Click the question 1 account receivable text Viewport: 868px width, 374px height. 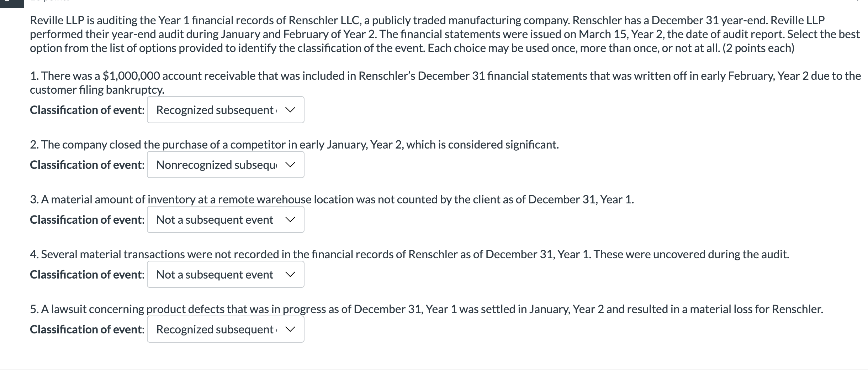[x=445, y=83]
